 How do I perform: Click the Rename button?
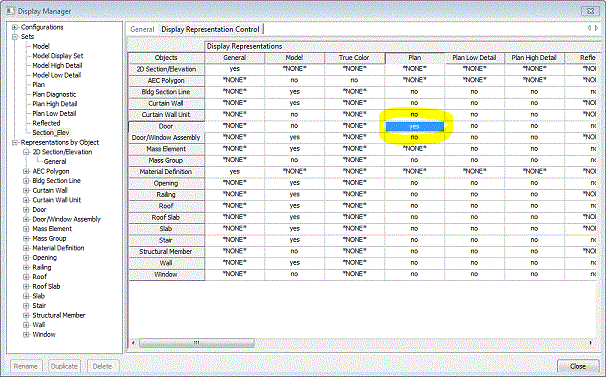click(26, 366)
